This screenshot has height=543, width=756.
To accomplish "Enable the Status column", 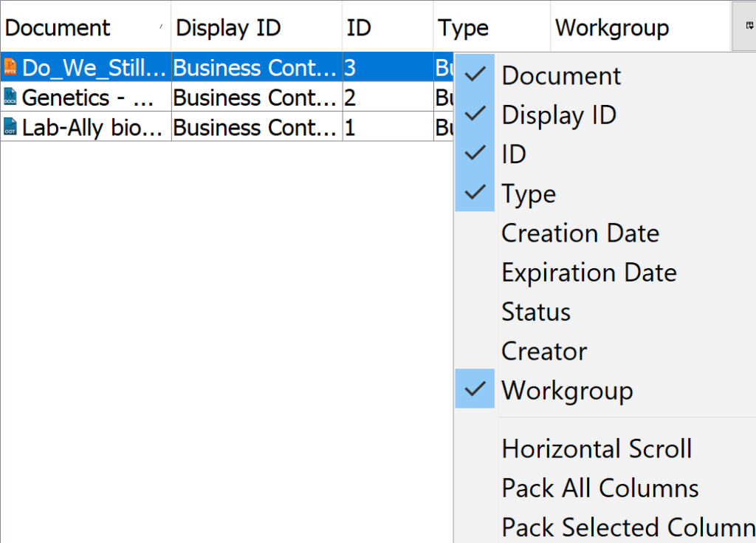I will pyautogui.click(x=536, y=312).
